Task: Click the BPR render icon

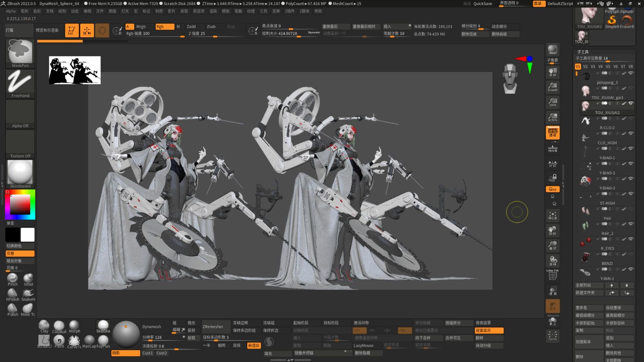Action: point(553,50)
